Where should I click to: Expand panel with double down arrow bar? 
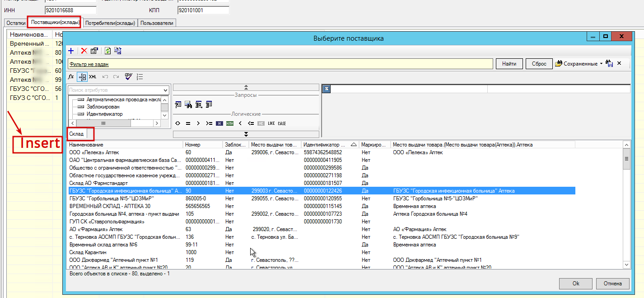point(246,134)
